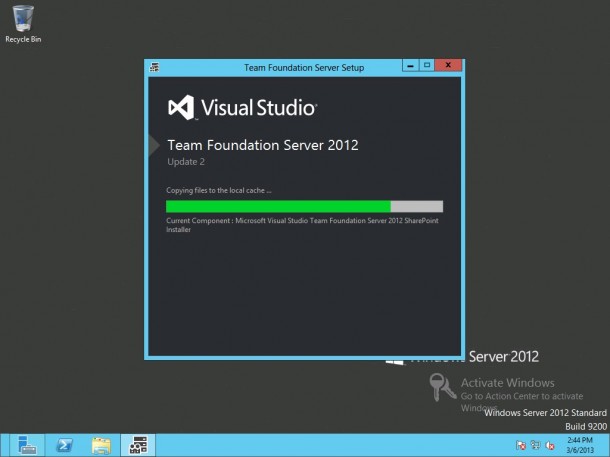Close the Team Foundation Server Setup window
610x457 pixels.
coord(448,65)
